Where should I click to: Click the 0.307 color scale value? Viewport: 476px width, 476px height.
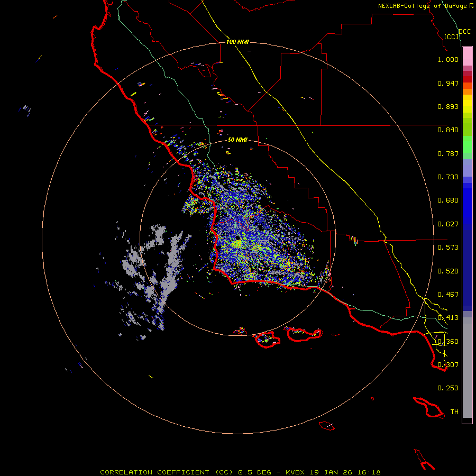pos(448,365)
